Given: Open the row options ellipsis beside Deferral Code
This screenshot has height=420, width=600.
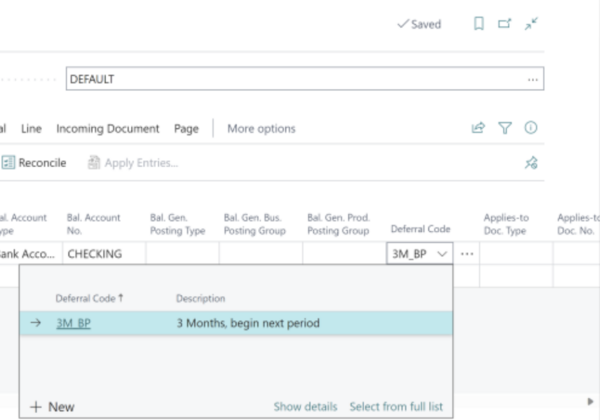Looking at the screenshot, I should pos(467,254).
